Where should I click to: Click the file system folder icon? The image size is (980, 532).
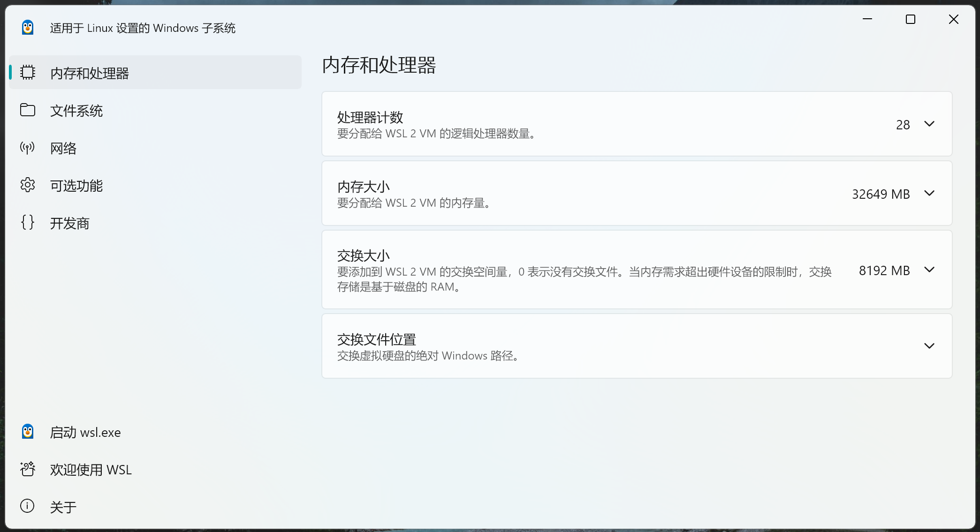(x=28, y=110)
